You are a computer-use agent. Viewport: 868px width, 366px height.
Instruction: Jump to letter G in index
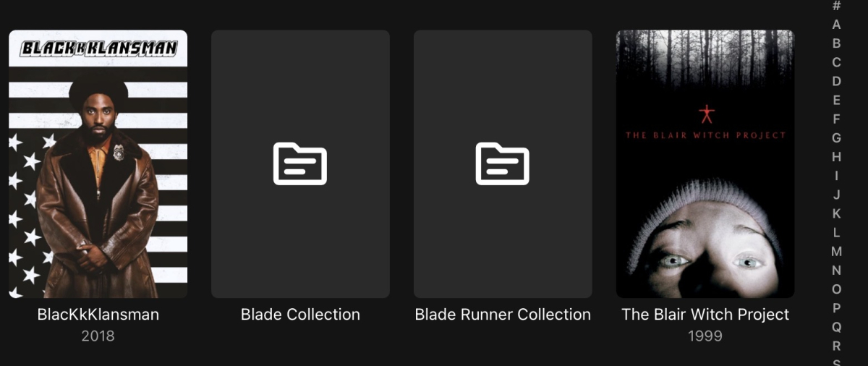coord(837,138)
